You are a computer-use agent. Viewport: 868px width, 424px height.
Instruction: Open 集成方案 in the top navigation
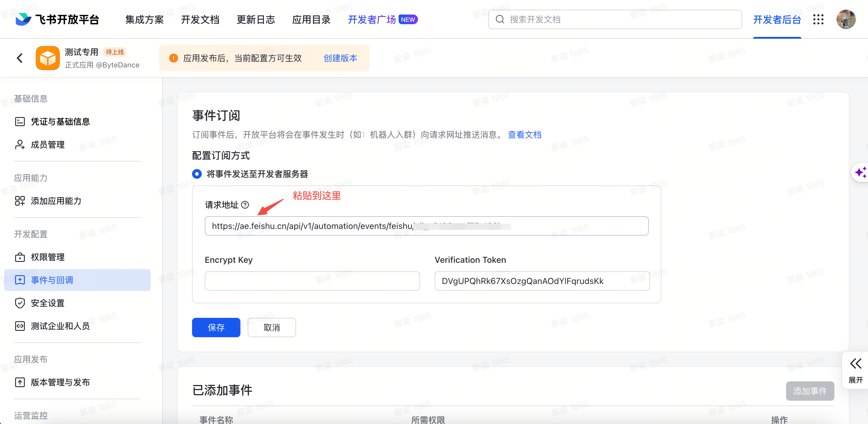pyautogui.click(x=145, y=20)
